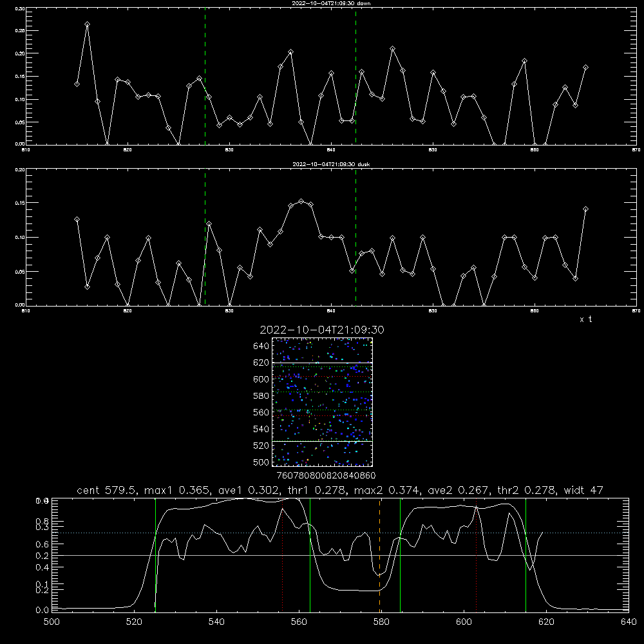Click the '540' x-axis label of the bottom plot
This screenshot has height=644, width=644.
[x=216, y=622]
